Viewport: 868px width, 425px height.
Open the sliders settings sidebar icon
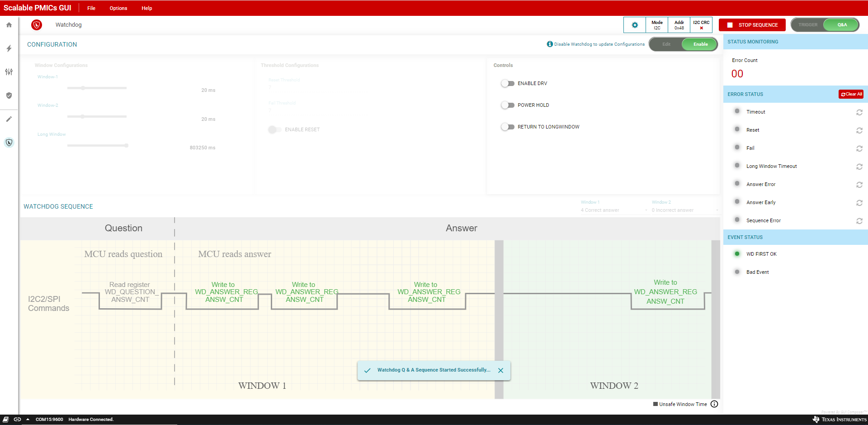(9, 72)
